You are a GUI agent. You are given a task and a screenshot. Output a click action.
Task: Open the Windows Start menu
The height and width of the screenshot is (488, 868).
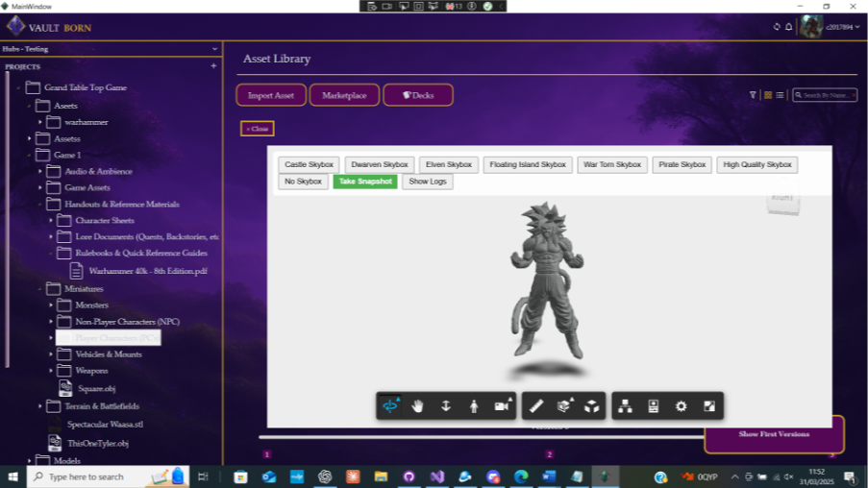click(x=12, y=476)
